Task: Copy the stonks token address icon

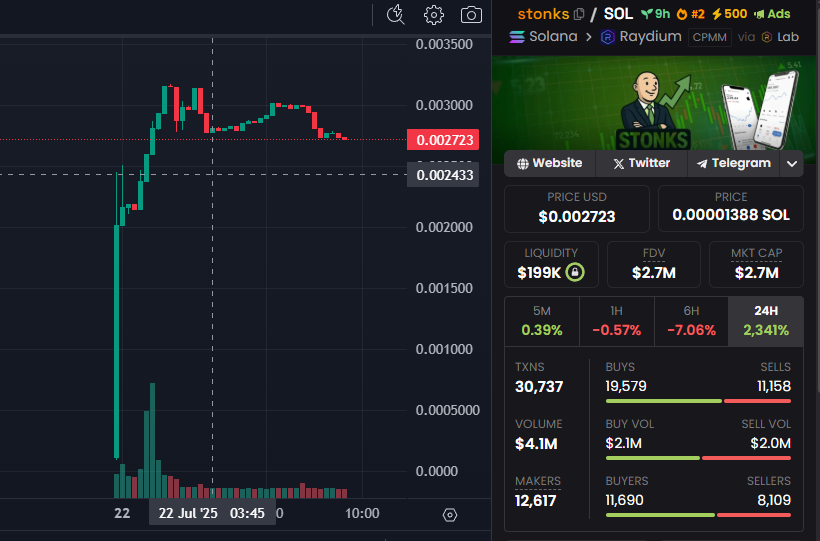Action: (579, 14)
